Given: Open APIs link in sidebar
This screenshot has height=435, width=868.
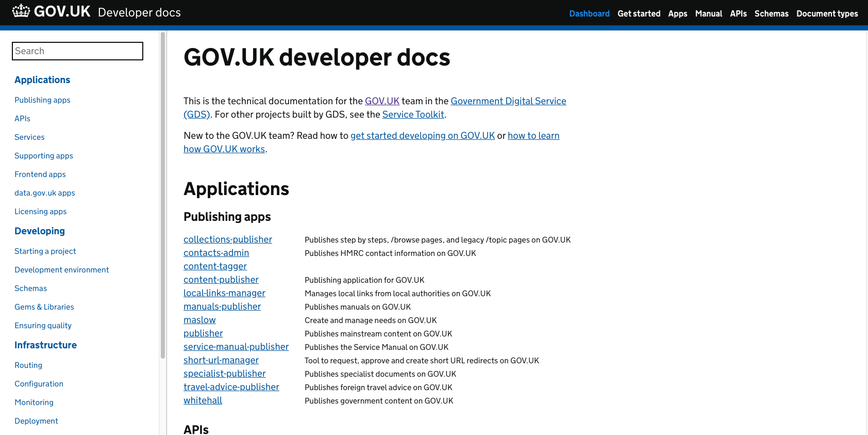Looking at the screenshot, I should click(x=22, y=119).
